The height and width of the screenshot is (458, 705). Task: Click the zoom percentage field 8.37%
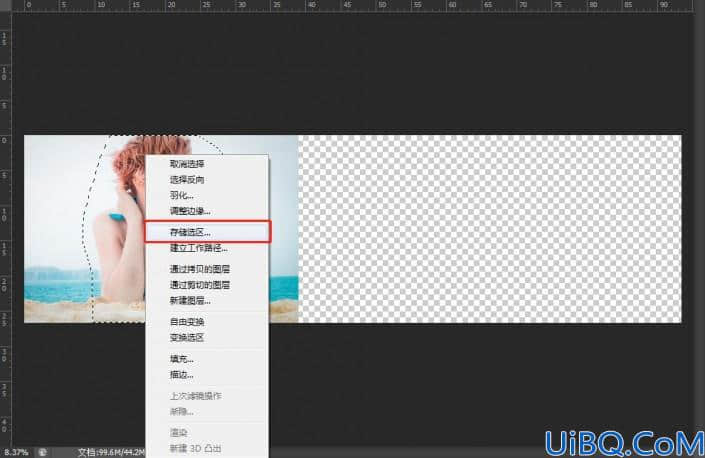[x=16, y=452]
